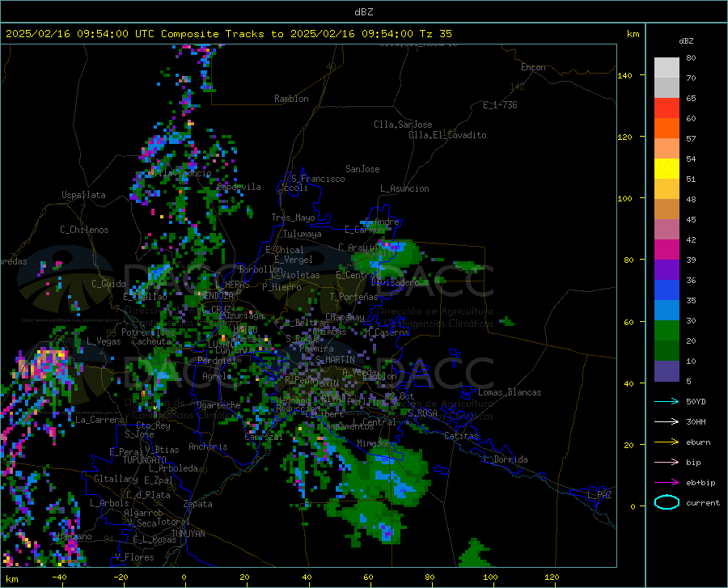The height and width of the screenshot is (588, 728).
Task: Select the bright green 20-30 dBZ swatch
Action: (x=667, y=331)
